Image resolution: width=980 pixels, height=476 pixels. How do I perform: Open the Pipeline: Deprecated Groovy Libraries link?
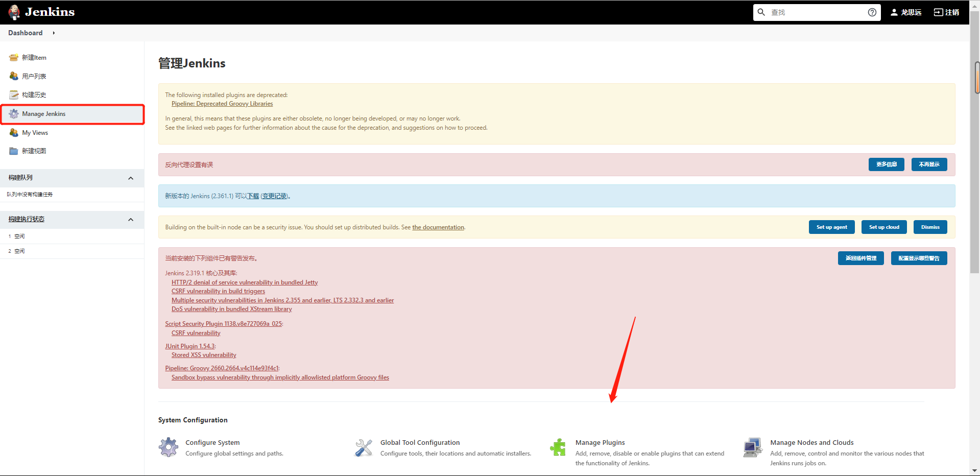coord(222,104)
